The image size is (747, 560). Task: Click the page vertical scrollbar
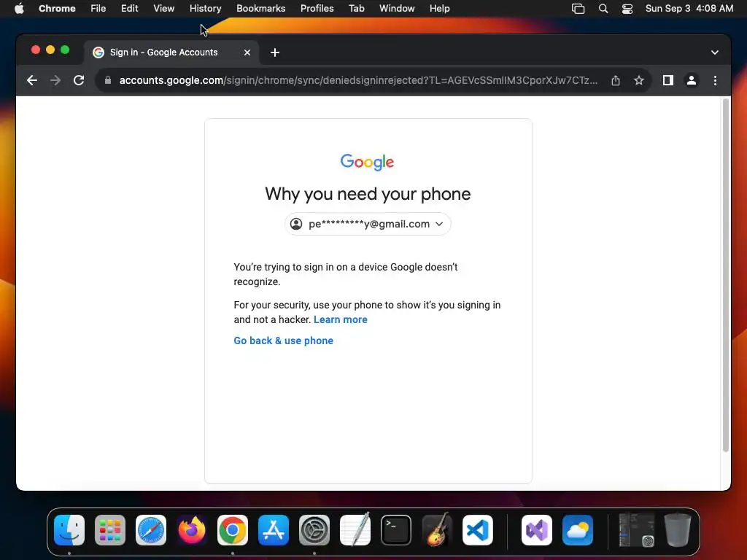click(726, 275)
